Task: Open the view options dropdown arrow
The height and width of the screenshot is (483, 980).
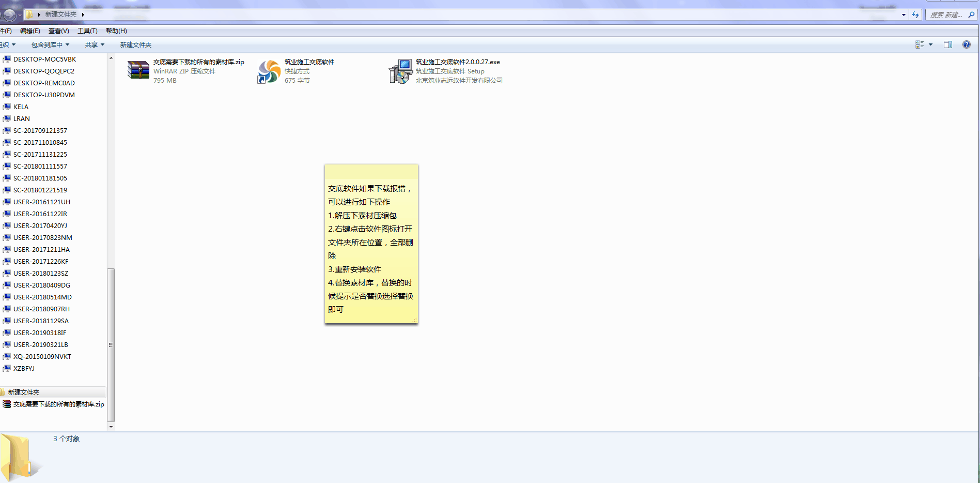Action: (930, 45)
